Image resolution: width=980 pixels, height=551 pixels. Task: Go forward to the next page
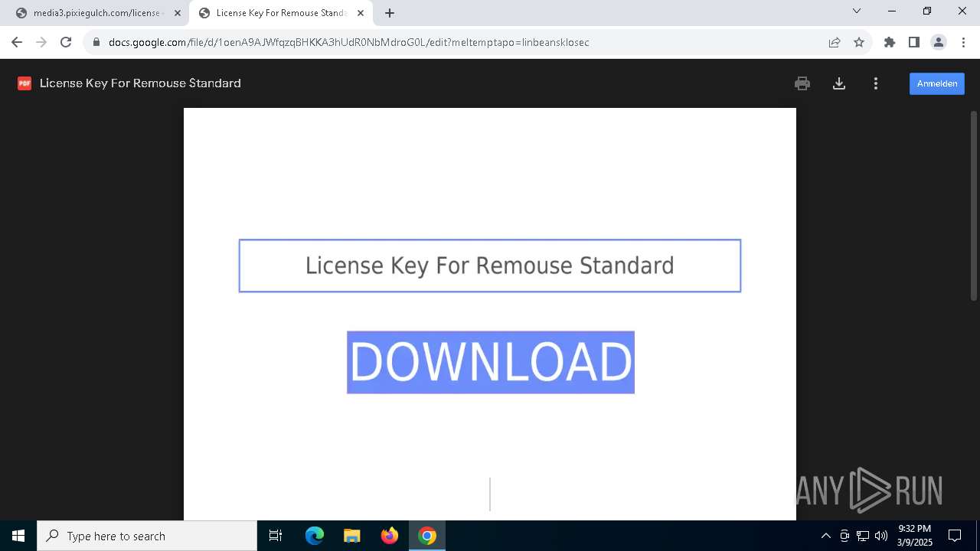coord(41,42)
